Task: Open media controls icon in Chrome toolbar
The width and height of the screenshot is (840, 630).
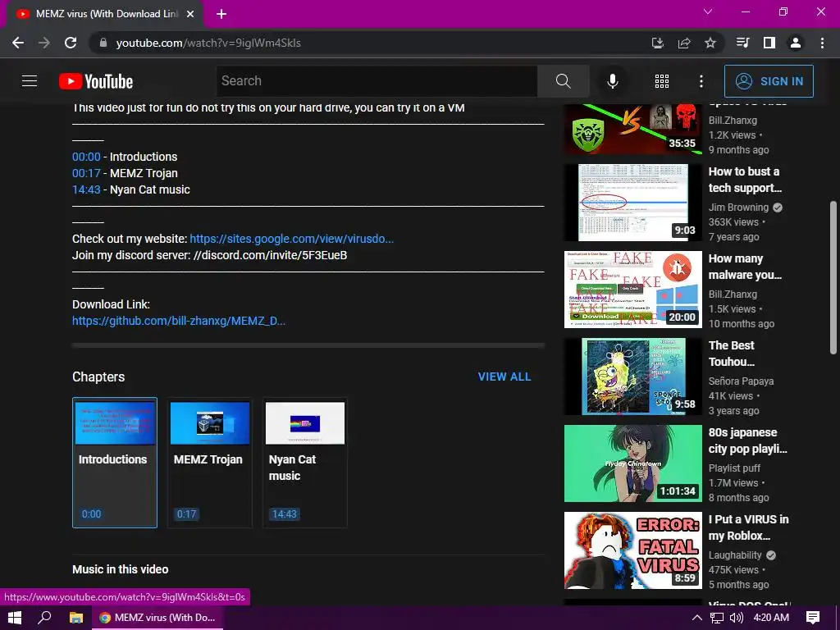Action: pos(742,43)
